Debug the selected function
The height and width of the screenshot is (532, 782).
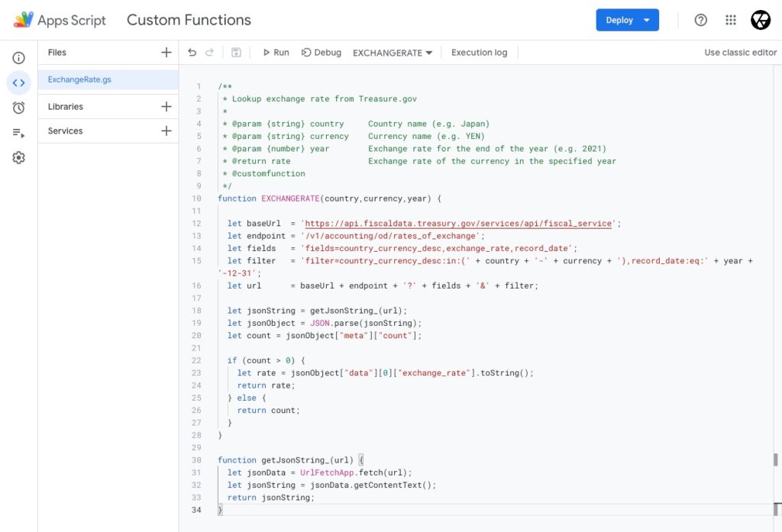[322, 53]
